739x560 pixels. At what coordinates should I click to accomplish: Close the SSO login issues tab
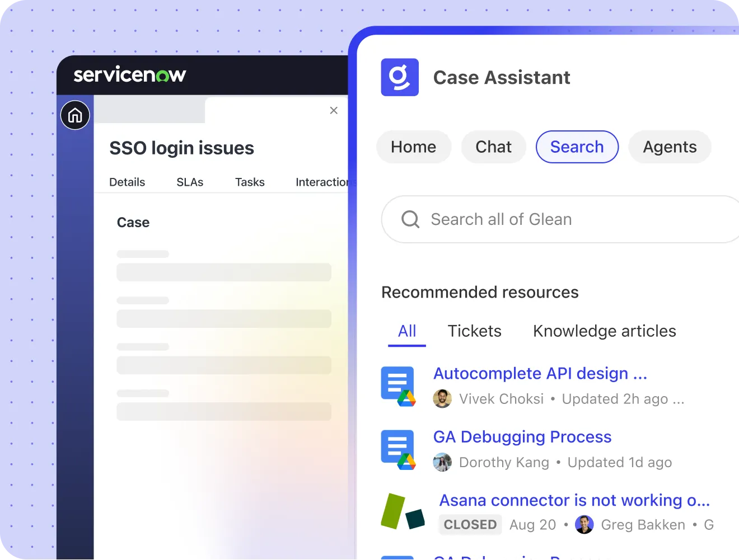334,111
